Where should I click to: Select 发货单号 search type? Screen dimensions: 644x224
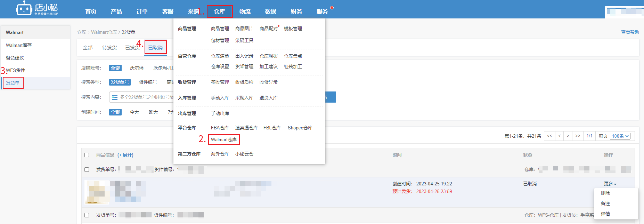coord(120,82)
